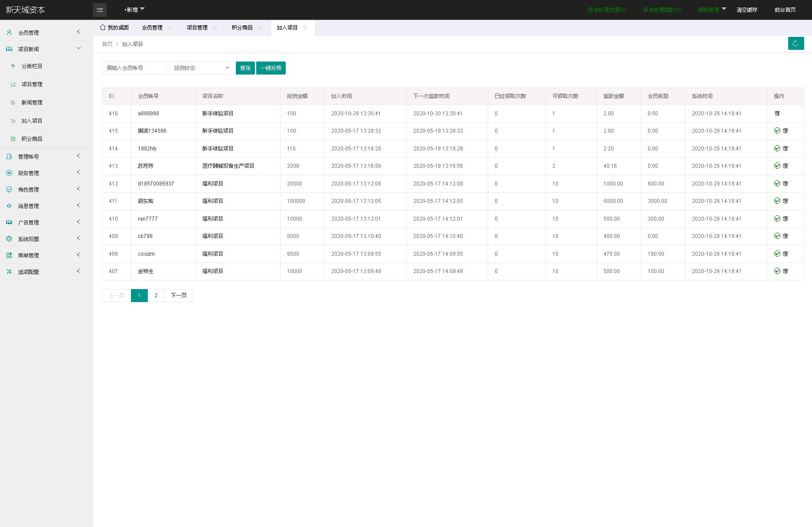Screen dimensions: 812x527
Task: Focus the member account input field
Action: pyautogui.click(x=134, y=68)
